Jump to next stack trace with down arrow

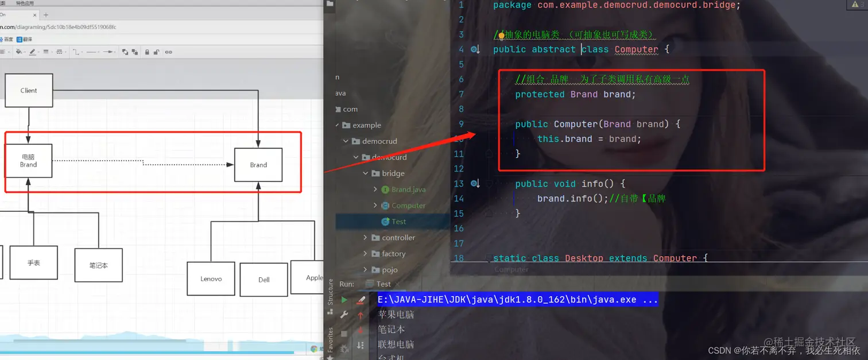pos(361,330)
